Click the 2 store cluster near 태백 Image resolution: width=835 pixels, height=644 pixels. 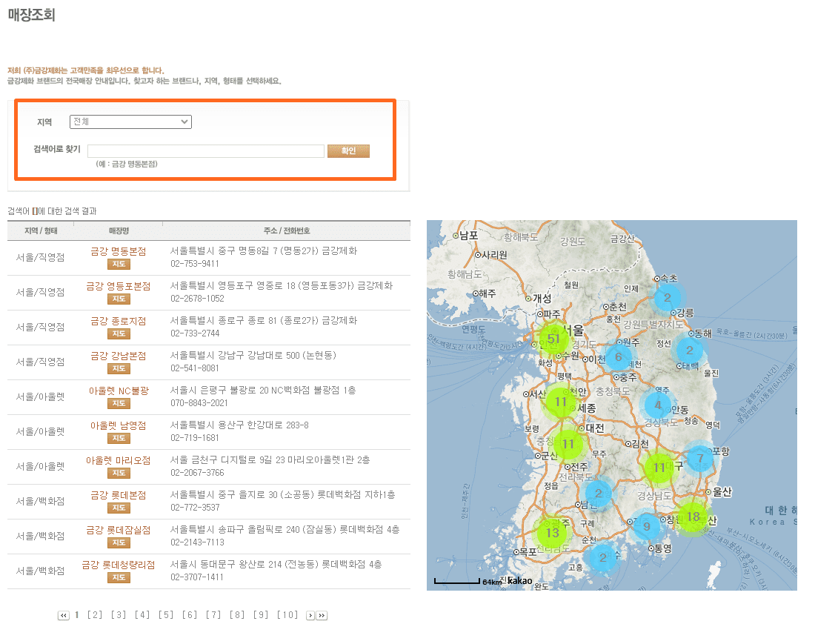(x=690, y=351)
